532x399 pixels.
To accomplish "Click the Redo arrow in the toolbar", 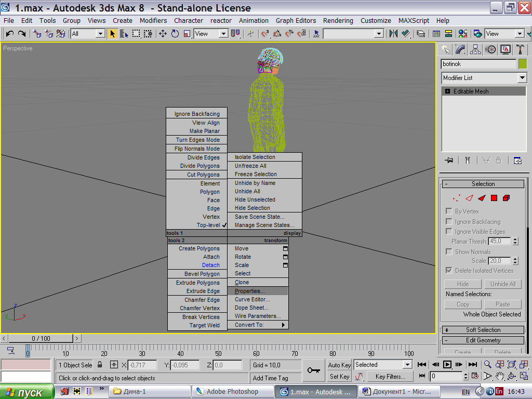I will click(x=22, y=34).
